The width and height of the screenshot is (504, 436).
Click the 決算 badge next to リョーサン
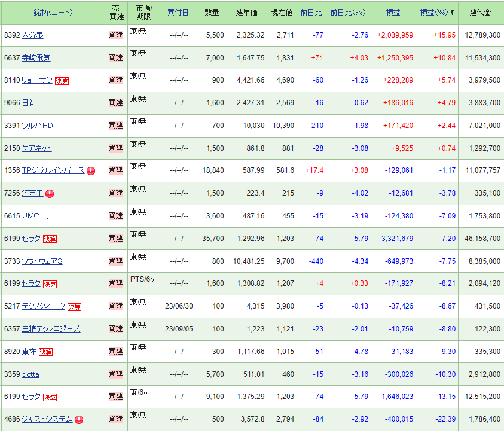(62, 81)
